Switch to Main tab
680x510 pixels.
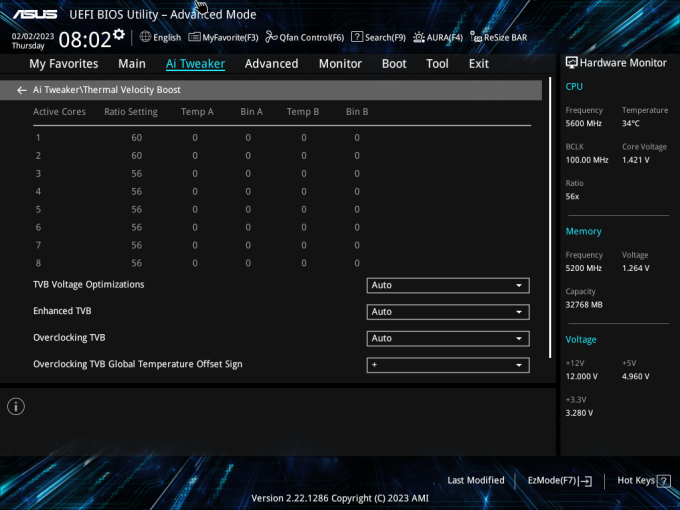(132, 64)
